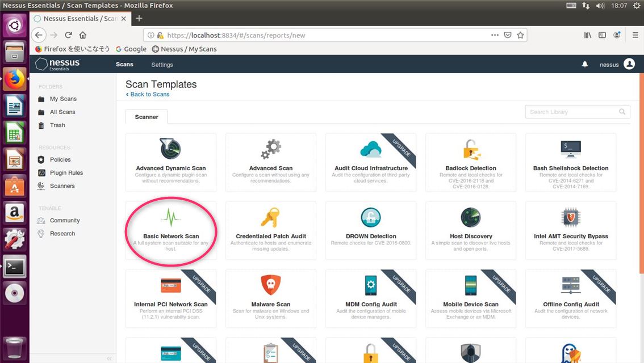Select the Scanner tab
The height and width of the screenshot is (363, 644).
(x=147, y=117)
